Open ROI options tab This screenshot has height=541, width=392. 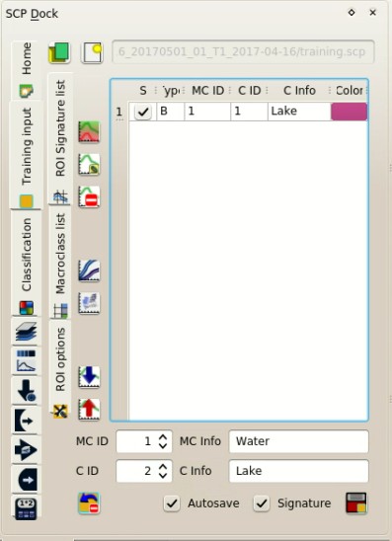[x=60, y=370]
